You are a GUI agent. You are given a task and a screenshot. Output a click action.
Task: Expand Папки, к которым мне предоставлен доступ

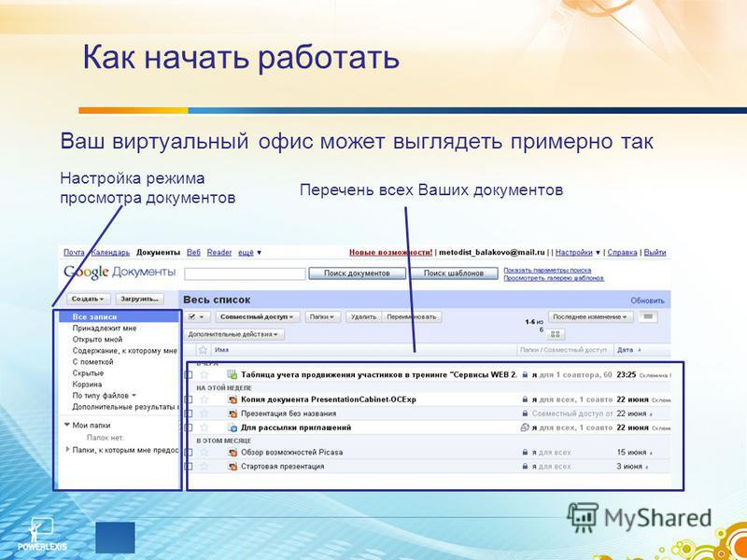(67, 449)
